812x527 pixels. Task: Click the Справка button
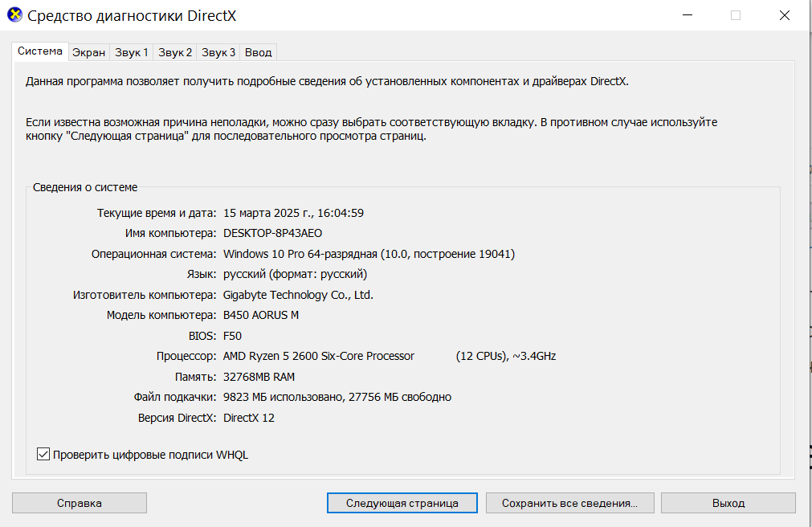[x=80, y=503]
